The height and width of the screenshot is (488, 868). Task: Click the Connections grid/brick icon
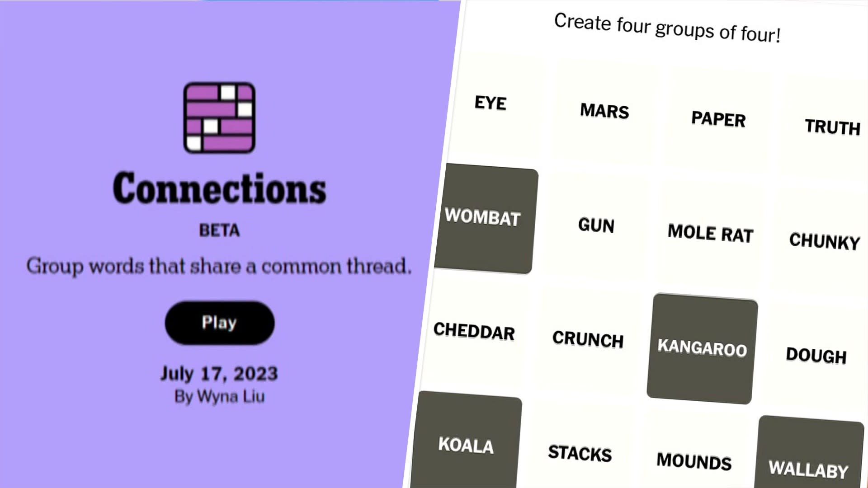coord(219,117)
